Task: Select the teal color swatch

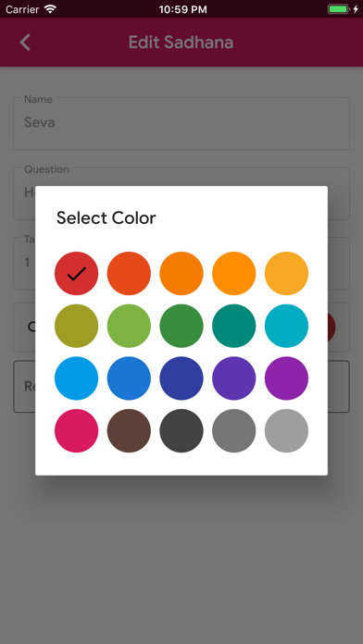Action: pyautogui.click(x=234, y=326)
